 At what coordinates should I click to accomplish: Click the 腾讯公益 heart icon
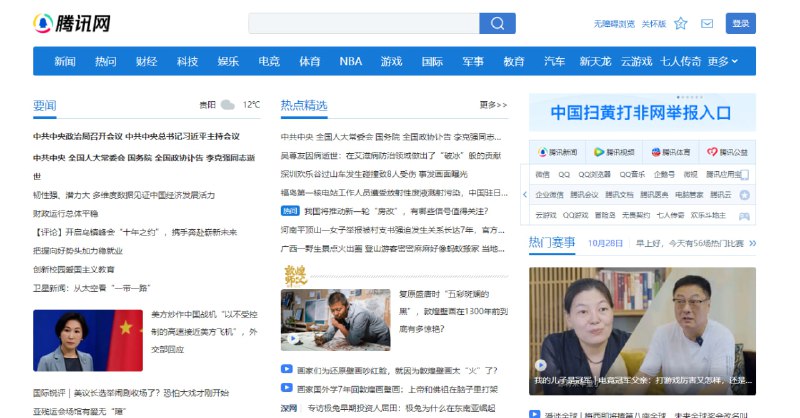[x=712, y=152]
